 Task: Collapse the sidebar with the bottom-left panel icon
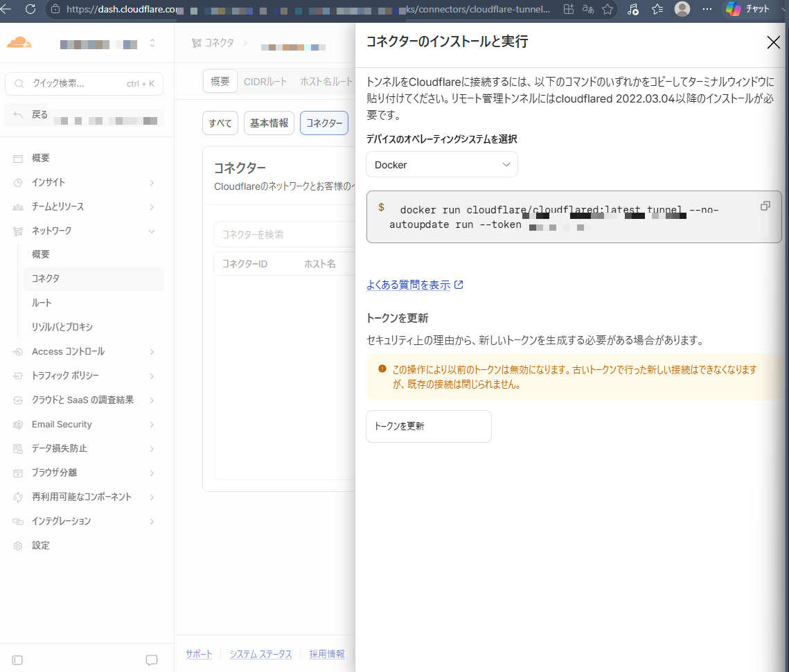pos(17,660)
